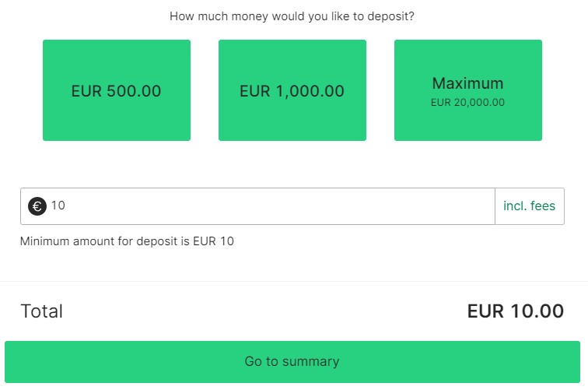Image resolution: width=588 pixels, height=390 pixels.
Task: Click the EUR 20,000.00 caption under Maximum
Action: click(468, 102)
